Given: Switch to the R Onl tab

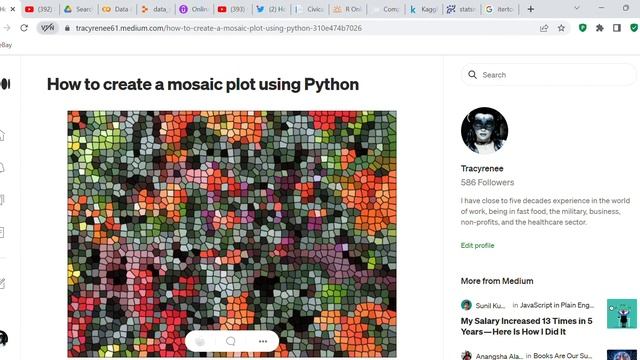Looking at the screenshot, I should [x=348, y=9].
